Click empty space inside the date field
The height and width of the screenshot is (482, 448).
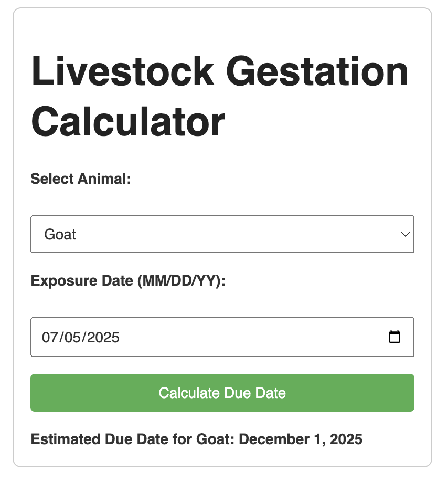[x=252, y=337]
